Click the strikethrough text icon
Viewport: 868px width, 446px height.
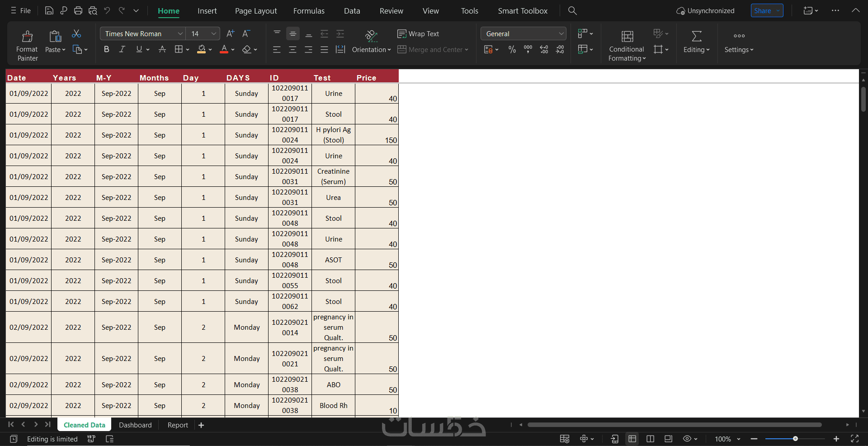[162, 49]
